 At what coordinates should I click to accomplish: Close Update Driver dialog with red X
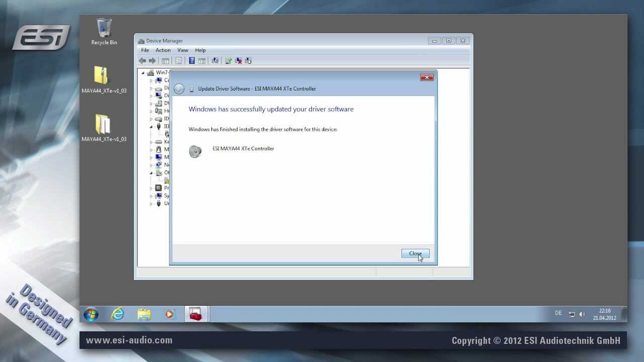pyautogui.click(x=427, y=77)
